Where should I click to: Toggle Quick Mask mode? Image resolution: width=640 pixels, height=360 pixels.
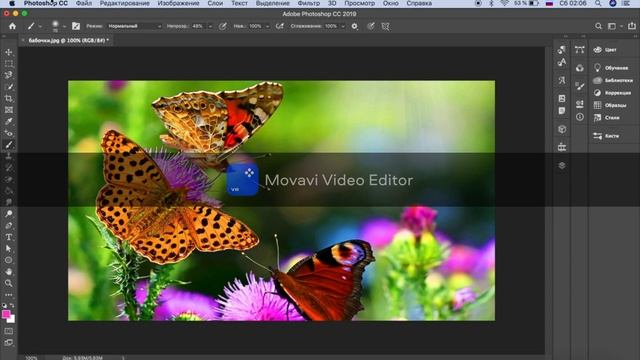[x=9, y=331]
